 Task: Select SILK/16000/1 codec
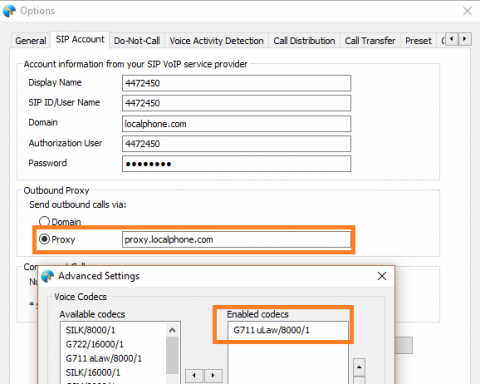(93, 372)
